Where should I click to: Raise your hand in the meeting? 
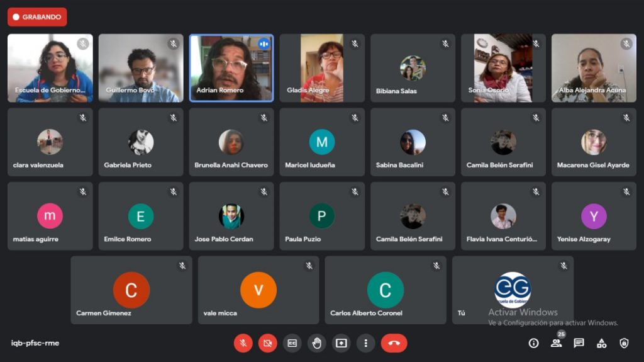(x=317, y=343)
